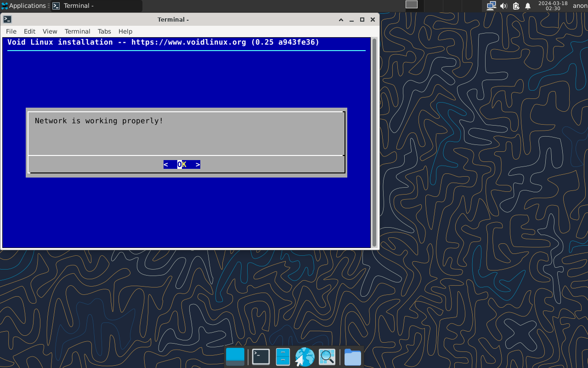
Task: Open the Help menu
Action: pyautogui.click(x=125, y=31)
